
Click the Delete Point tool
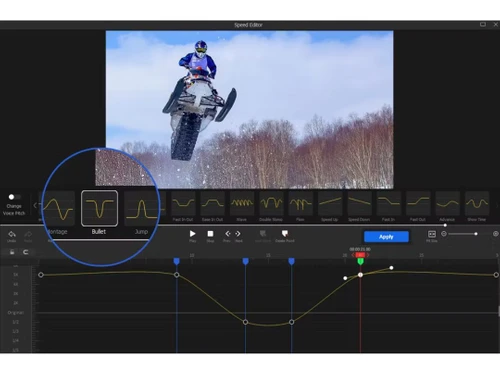point(285,235)
